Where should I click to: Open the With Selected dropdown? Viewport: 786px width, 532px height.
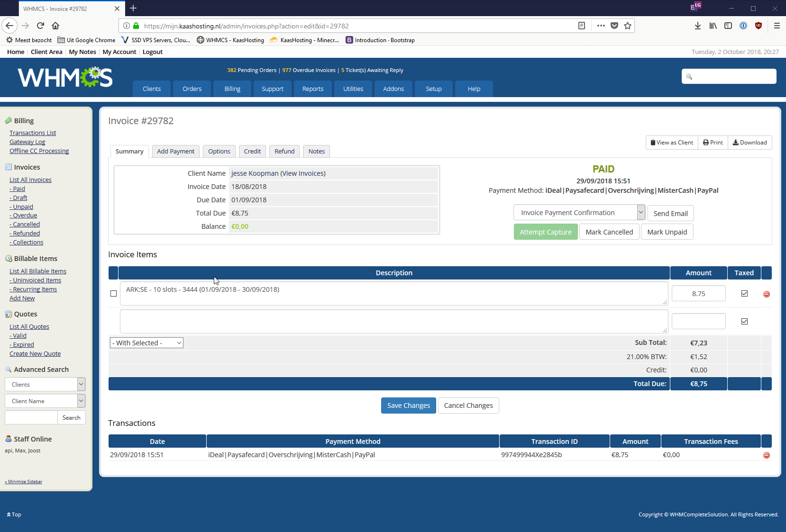(146, 343)
